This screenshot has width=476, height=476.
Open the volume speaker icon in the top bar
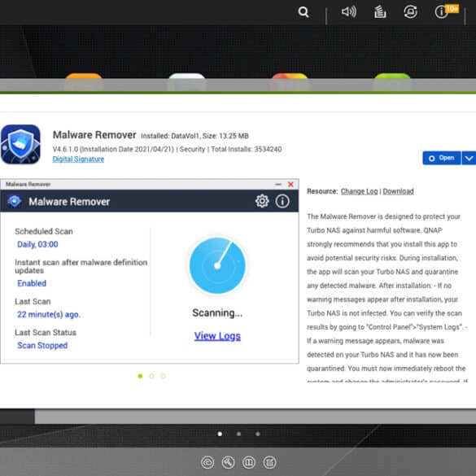click(348, 12)
